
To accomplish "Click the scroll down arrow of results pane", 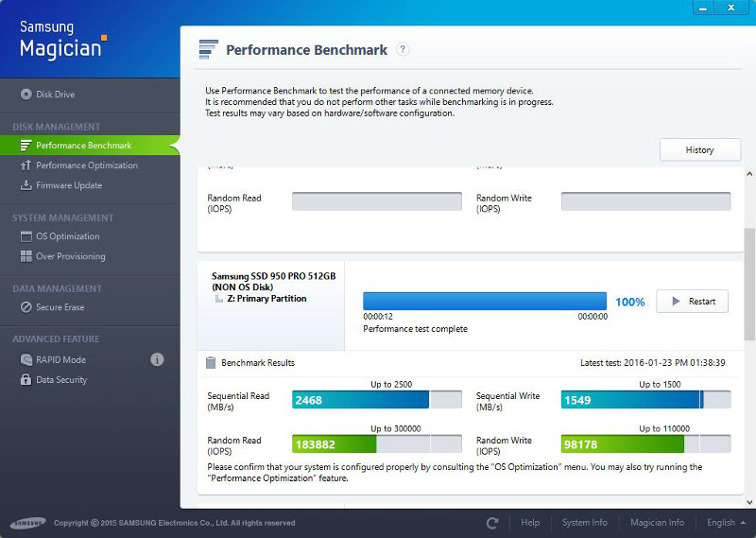I will tap(749, 503).
